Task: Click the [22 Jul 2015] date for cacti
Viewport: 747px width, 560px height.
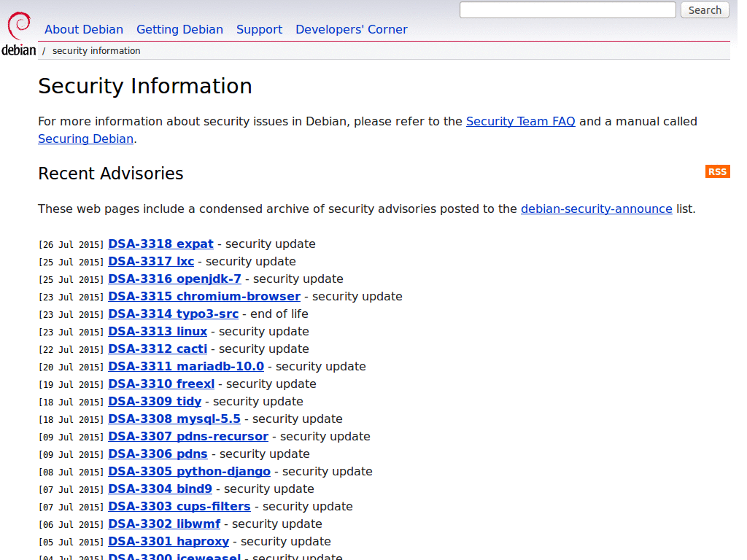Action: coord(71,349)
